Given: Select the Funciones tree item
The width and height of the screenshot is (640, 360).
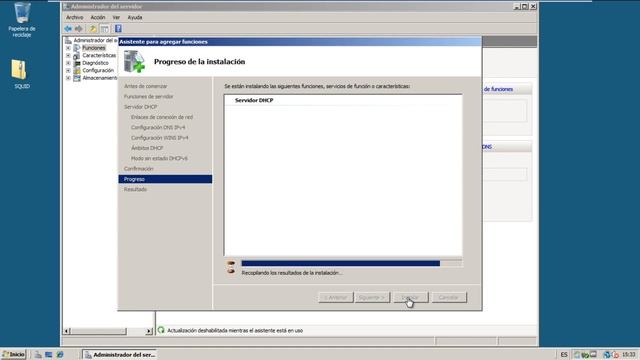Looking at the screenshot, I should tap(94, 48).
